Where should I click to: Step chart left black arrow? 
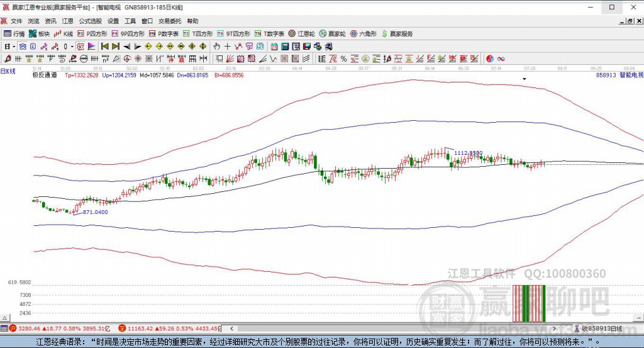coord(127,47)
